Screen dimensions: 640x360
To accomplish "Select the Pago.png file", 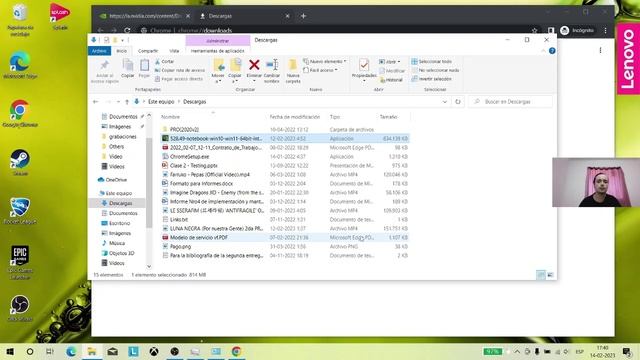I will (285, 246).
